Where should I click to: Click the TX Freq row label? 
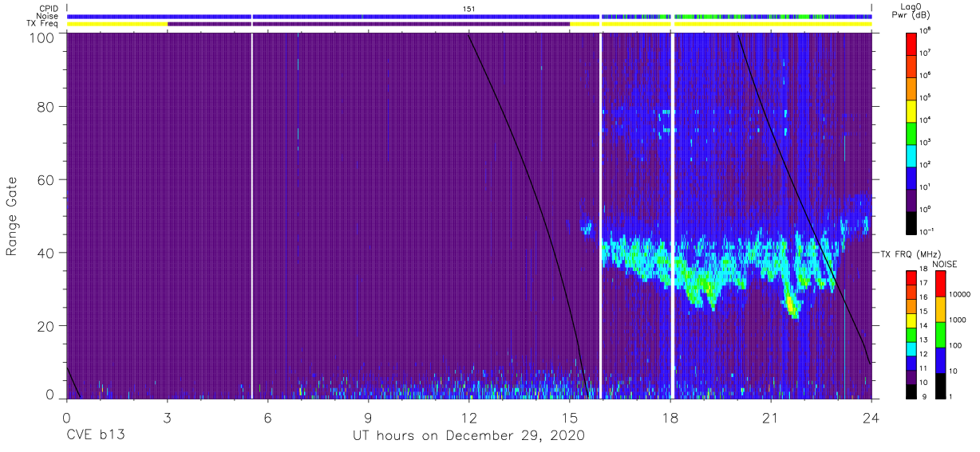tap(44, 24)
